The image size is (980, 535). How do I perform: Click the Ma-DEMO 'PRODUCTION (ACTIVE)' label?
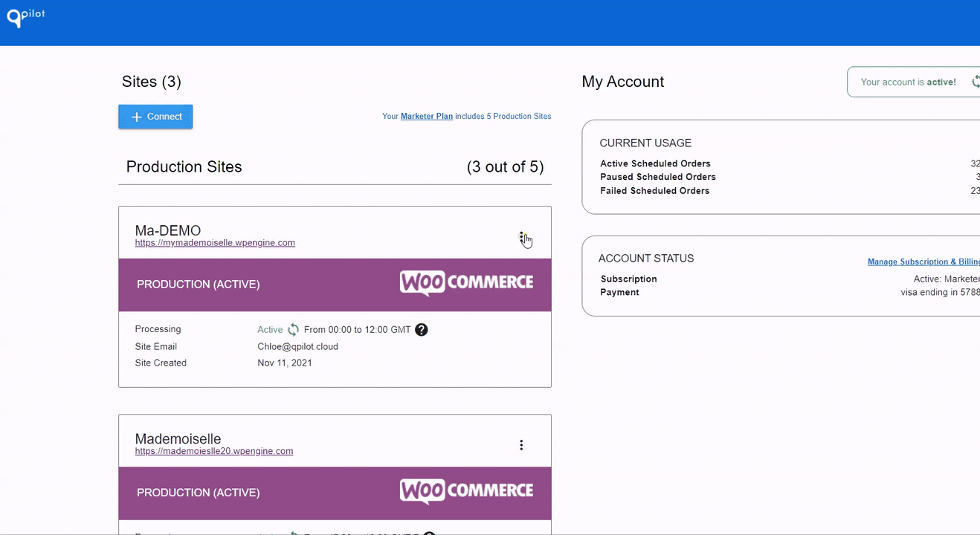(x=199, y=285)
